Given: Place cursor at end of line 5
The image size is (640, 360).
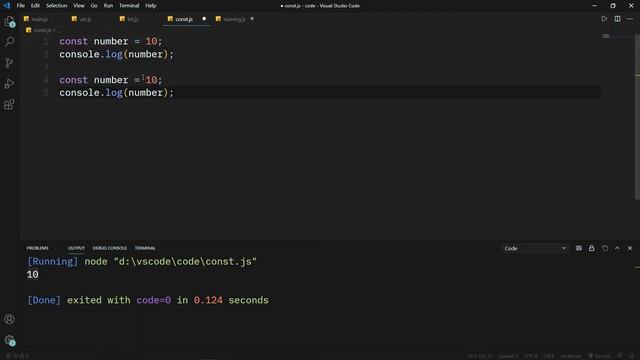Looking at the screenshot, I should (174, 93).
